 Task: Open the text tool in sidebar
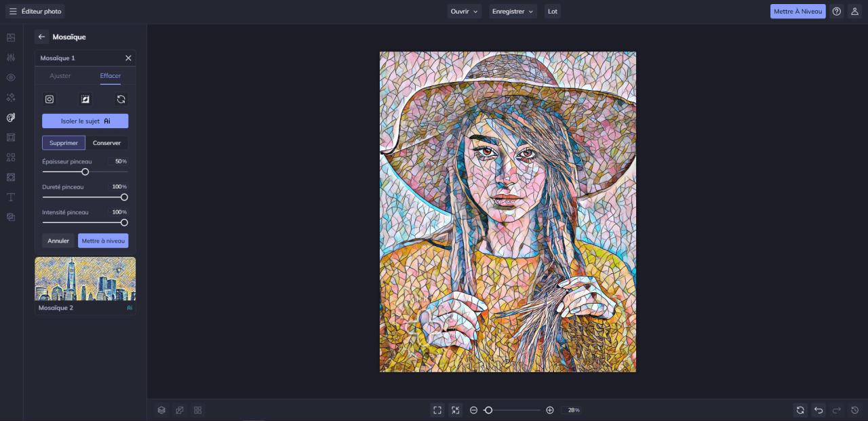tap(11, 197)
